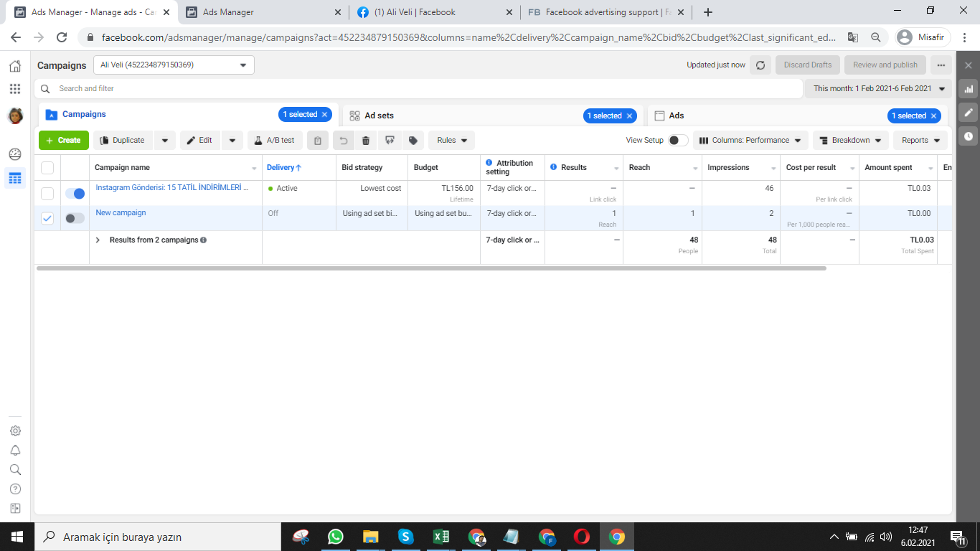
Task: Open the charts icon in right panel
Action: [969, 89]
